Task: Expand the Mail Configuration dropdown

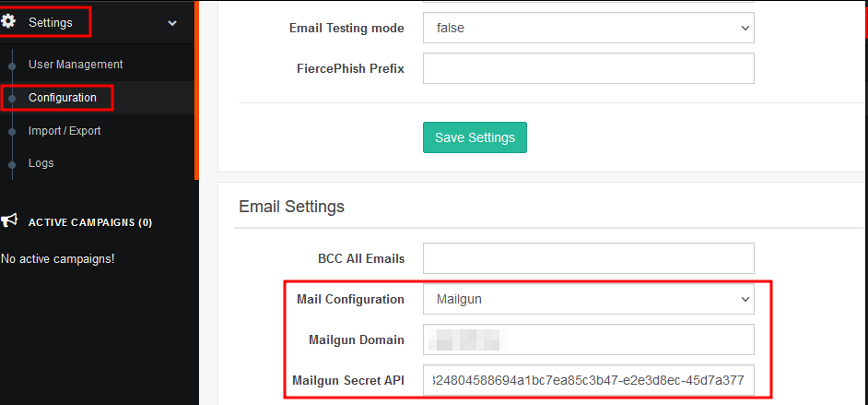Action: tap(588, 300)
